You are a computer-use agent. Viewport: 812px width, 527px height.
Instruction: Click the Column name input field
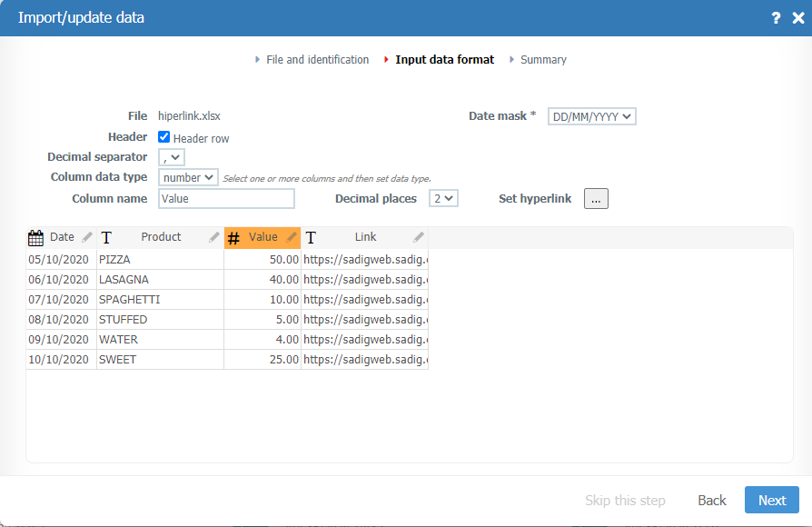tap(226, 199)
